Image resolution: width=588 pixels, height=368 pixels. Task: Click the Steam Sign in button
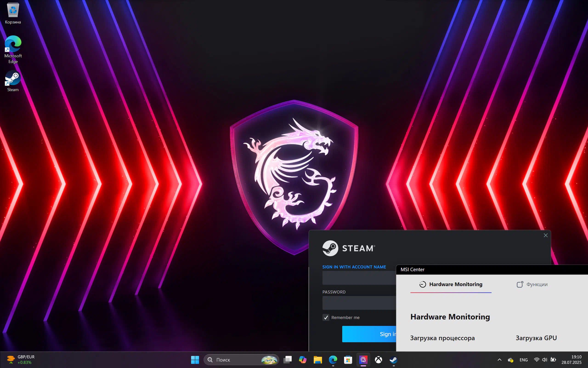[369, 334]
